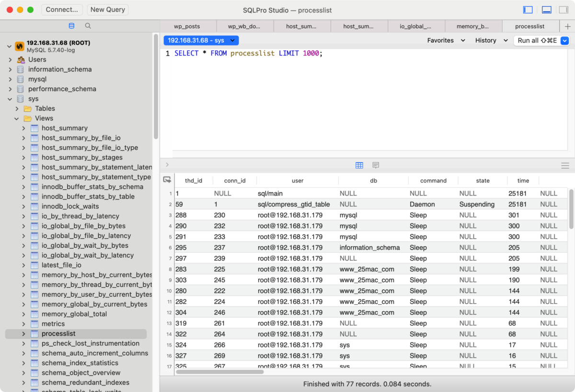The height and width of the screenshot is (392, 575).
Task: Click the small chevron left of results toolbar
Action: 167,165
